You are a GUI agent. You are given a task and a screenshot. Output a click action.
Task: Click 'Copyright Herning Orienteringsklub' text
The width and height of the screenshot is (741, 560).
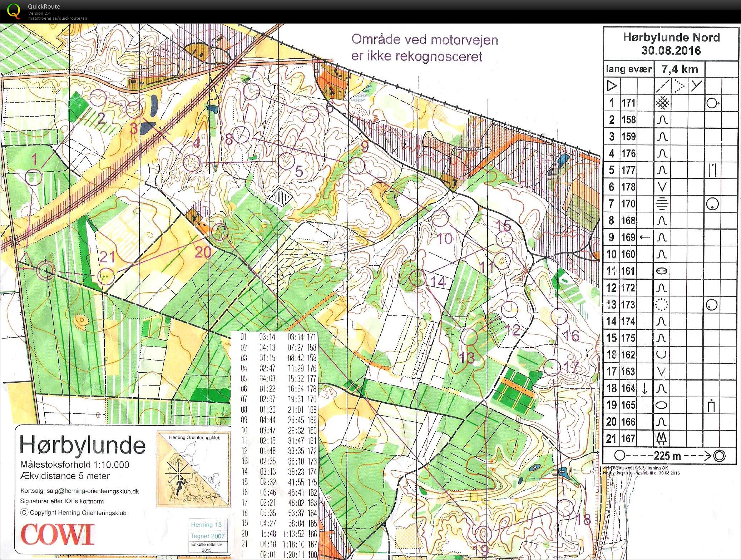tap(78, 512)
